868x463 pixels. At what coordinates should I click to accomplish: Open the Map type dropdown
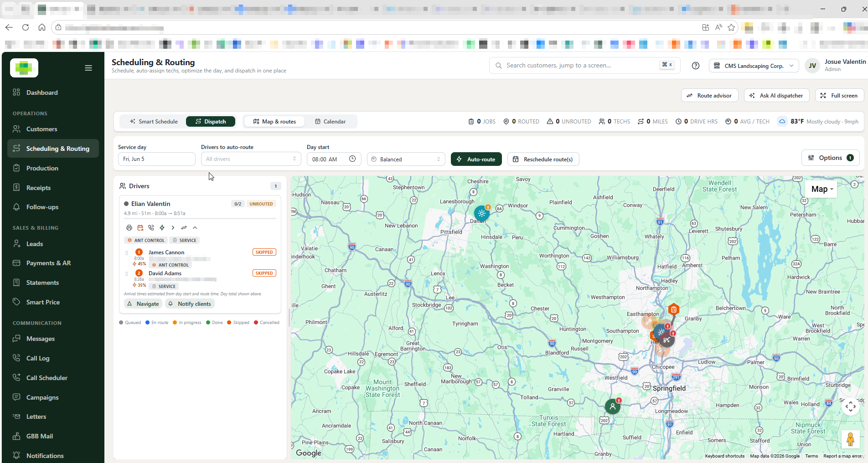[821, 189]
